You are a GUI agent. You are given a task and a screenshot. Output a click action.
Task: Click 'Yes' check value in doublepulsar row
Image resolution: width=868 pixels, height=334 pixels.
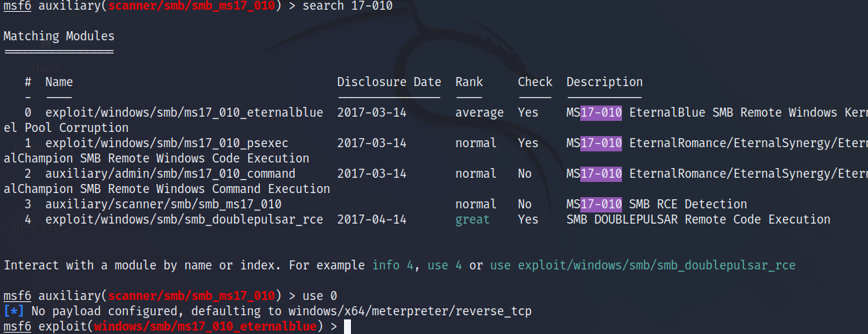coord(528,219)
